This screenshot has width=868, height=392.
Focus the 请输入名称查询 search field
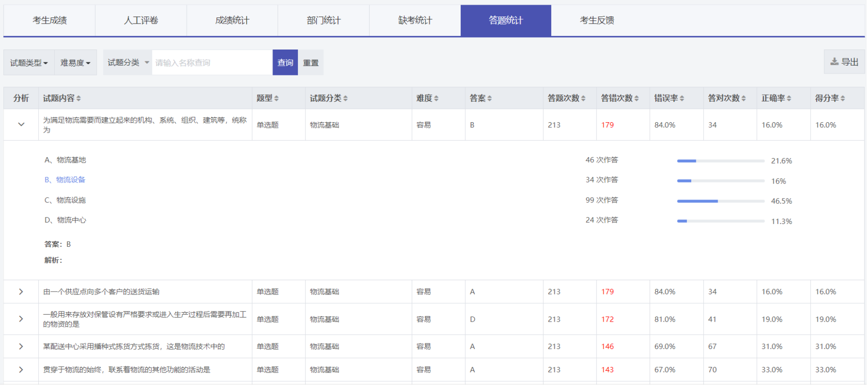(x=212, y=62)
